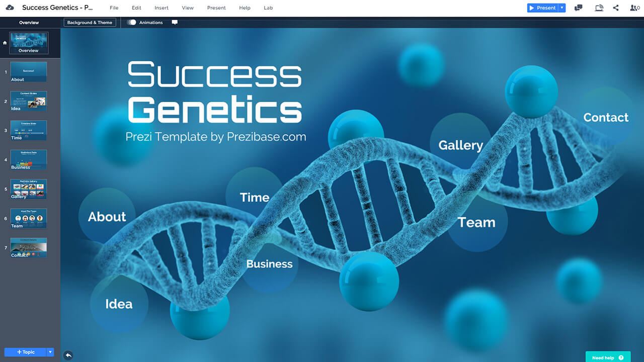
Task: Click the Contact topic circle on canvas
Action: click(606, 117)
